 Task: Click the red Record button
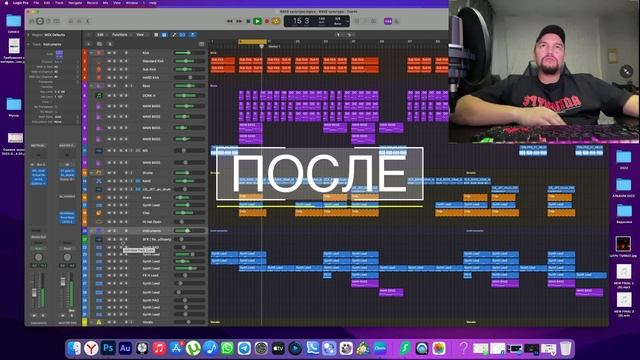click(x=267, y=21)
